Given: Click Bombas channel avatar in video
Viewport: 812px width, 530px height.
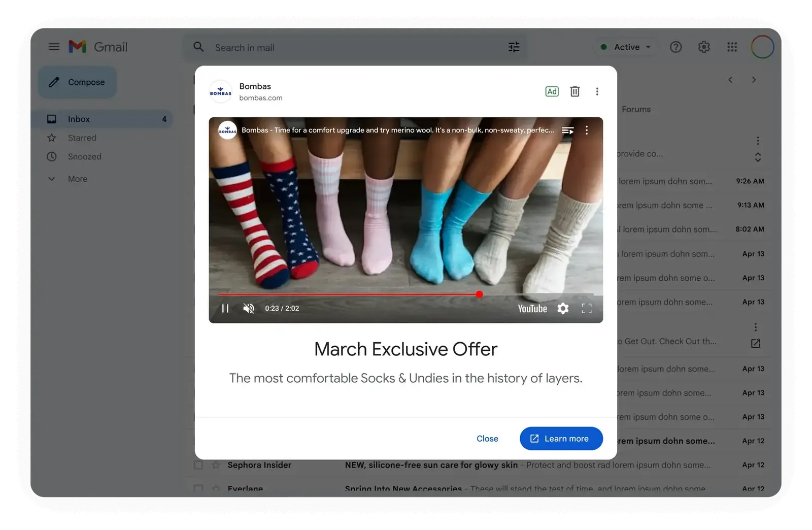Looking at the screenshot, I should [x=227, y=130].
